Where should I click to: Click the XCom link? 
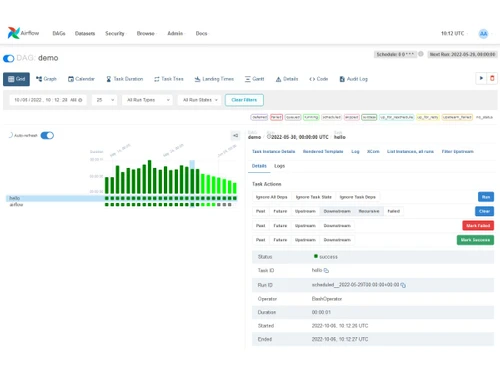(373, 151)
